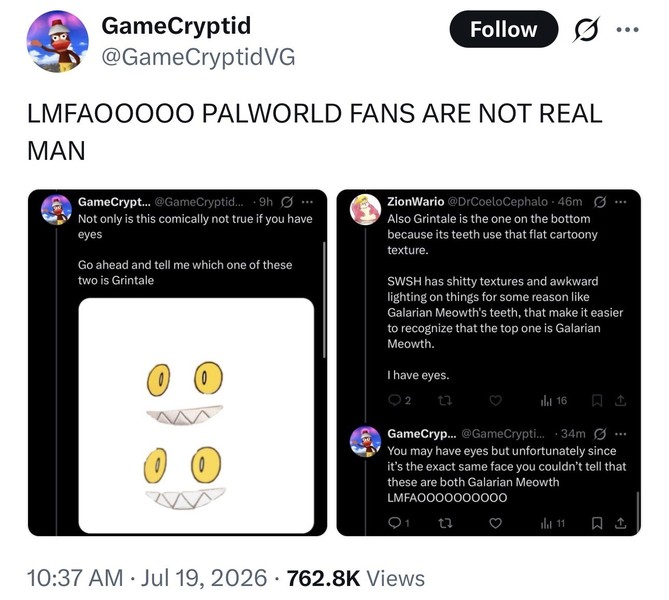This screenshot has height=600, width=669.
Task: Click the Follow button
Action: (x=503, y=29)
